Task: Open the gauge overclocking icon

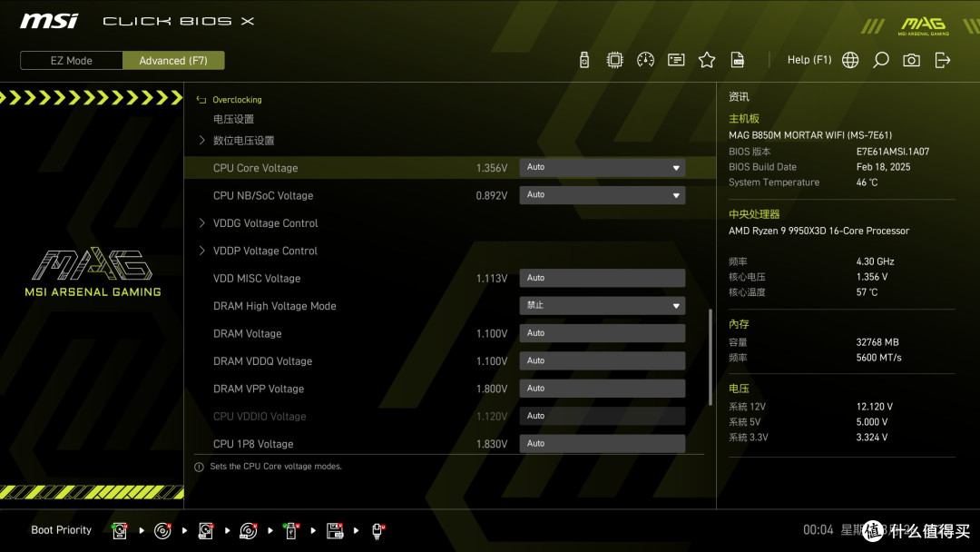Action: click(x=645, y=60)
